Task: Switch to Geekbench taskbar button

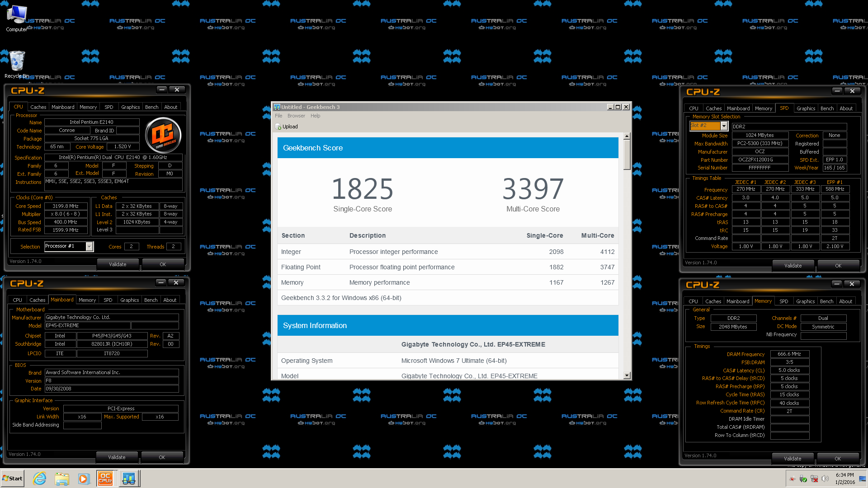Action: (129, 479)
